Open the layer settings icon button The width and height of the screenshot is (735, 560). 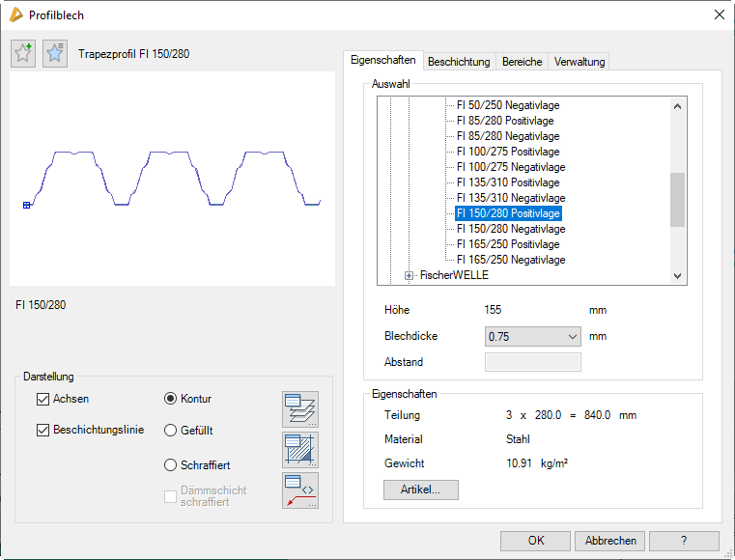[x=299, y=409]
